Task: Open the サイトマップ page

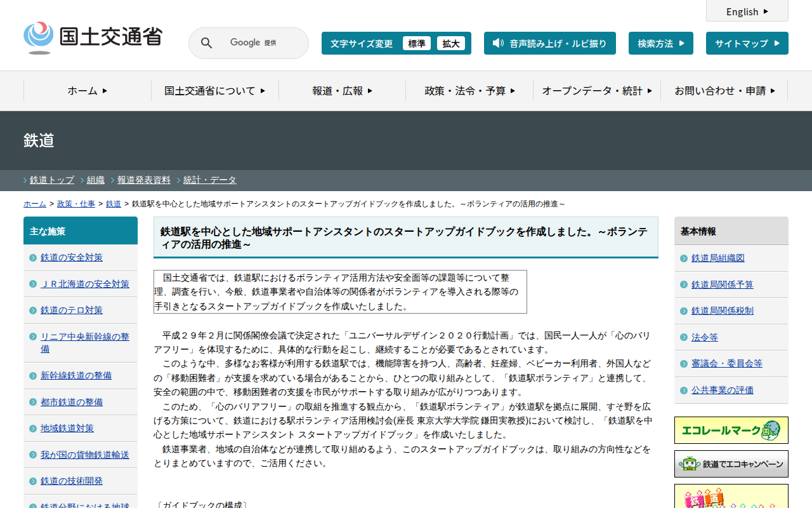Action: click(x=747, y=43)
